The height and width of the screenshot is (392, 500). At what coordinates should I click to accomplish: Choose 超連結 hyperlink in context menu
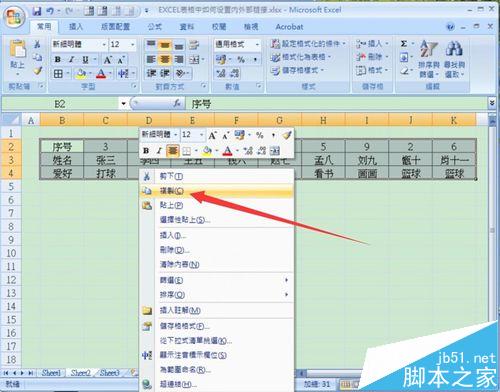click(217, 384)
